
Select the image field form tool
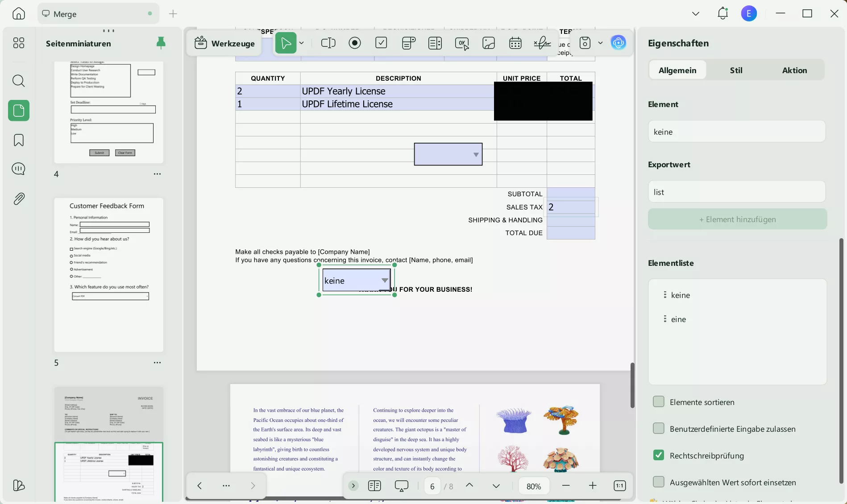click(x=489, y=43)
